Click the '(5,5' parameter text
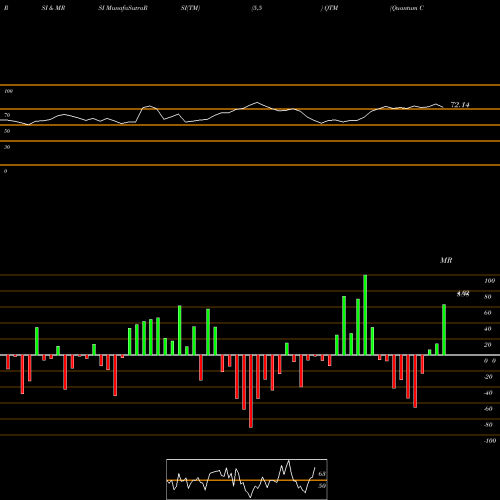This screenshot has width=500, height=500. [x=257, y=8]
